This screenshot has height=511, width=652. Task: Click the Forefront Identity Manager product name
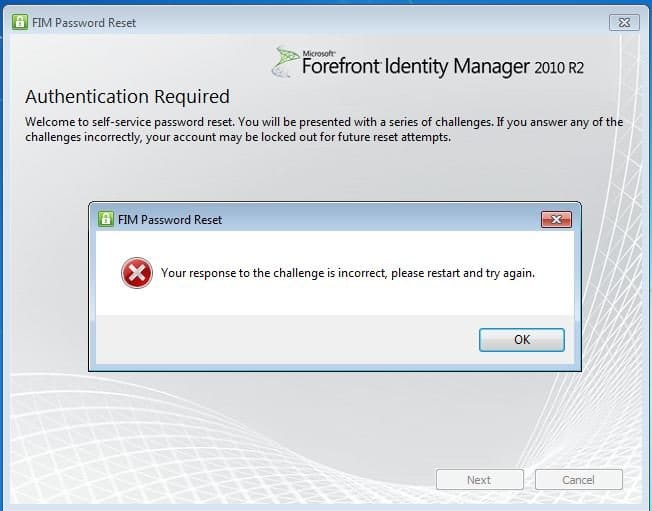416,67
